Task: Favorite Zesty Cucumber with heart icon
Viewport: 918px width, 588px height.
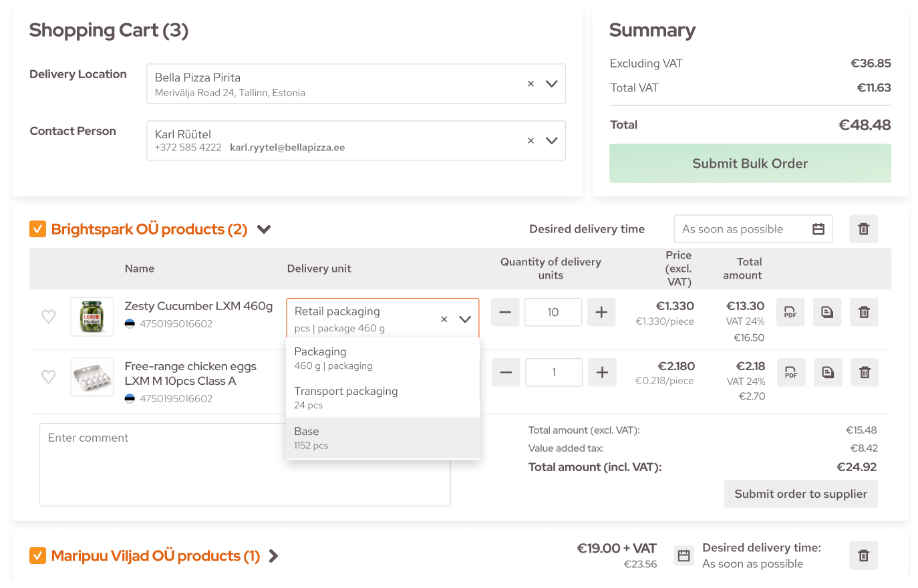Action: [49, 316]
